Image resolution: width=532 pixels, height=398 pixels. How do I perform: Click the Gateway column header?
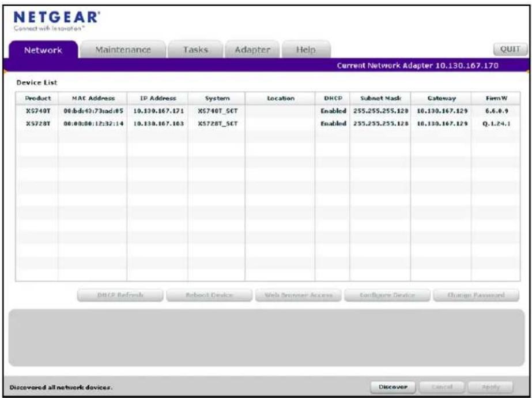click(x=441, y=98)
